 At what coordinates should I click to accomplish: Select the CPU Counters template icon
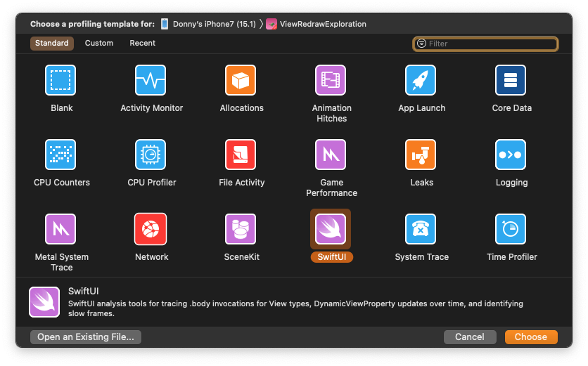tap(60, 155)
